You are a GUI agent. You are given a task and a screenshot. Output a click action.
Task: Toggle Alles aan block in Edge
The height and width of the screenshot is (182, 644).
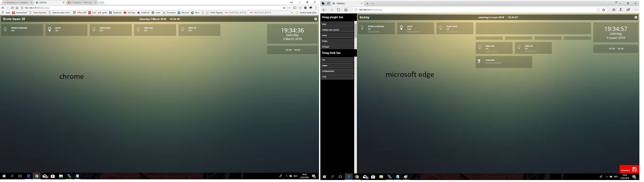pos(494,48)
